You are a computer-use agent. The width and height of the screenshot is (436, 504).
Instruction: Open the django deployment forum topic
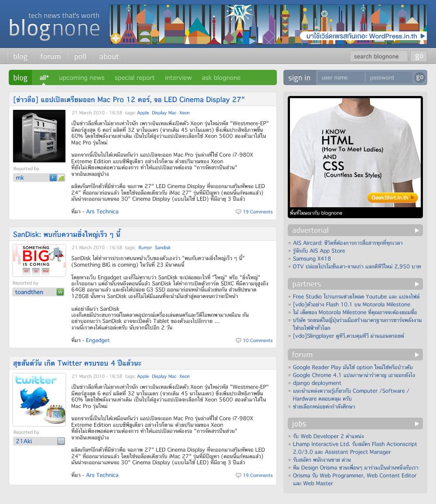tap(317, 383)
